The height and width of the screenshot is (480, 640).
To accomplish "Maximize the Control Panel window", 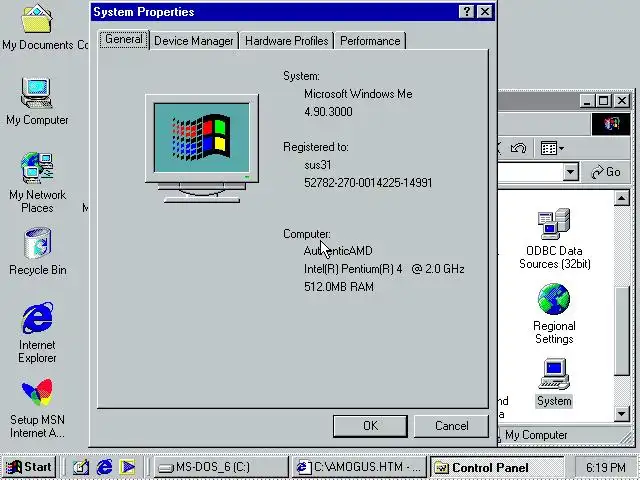I will tap(603, 100).
